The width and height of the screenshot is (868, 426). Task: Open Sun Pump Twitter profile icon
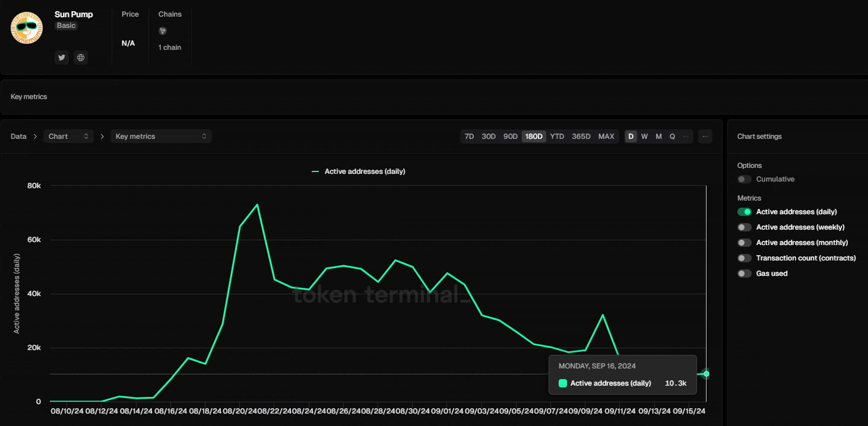tap(62, 58)
